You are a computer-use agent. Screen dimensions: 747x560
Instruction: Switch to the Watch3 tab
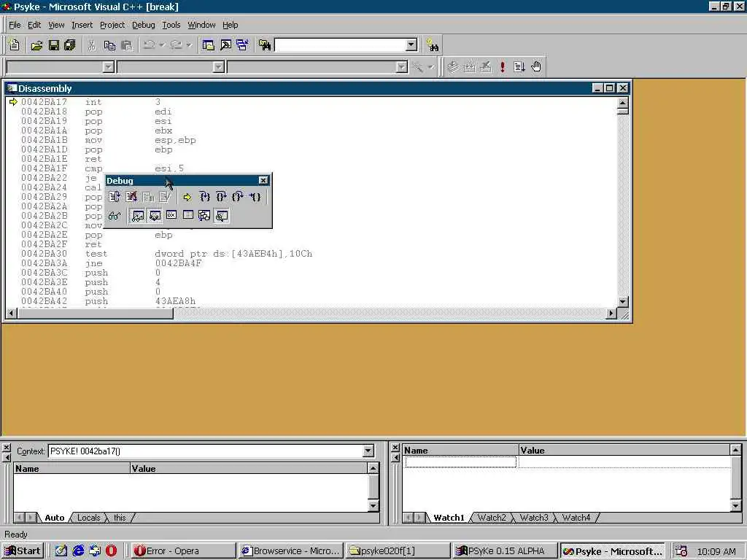[x=533, y=518]
